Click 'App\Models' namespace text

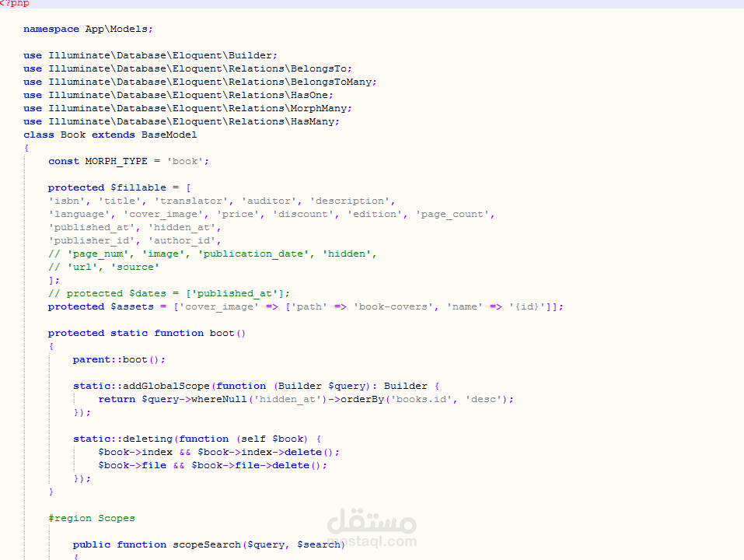[x=117, y=29]
